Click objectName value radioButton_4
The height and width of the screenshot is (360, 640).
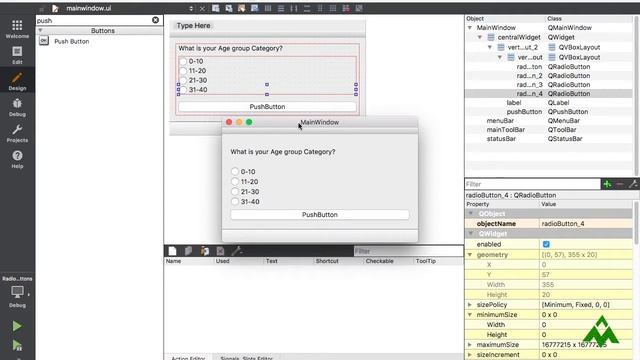tap(586, 224)
